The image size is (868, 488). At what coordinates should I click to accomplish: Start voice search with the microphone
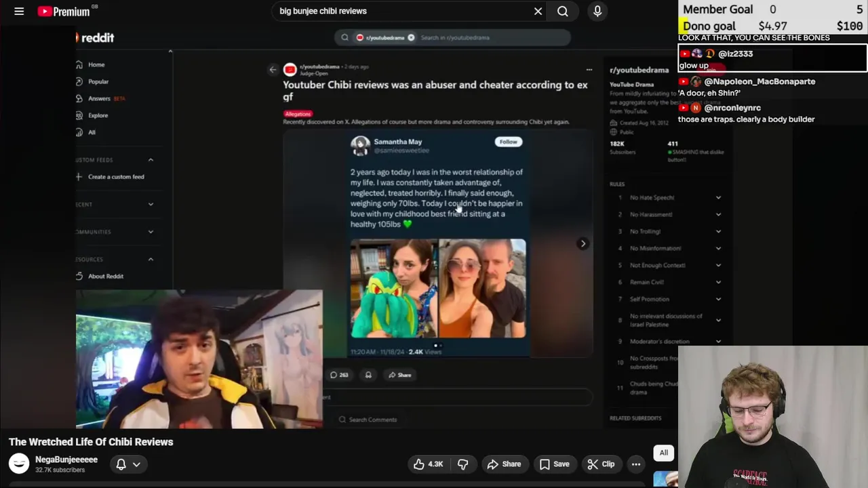[597, 11]
